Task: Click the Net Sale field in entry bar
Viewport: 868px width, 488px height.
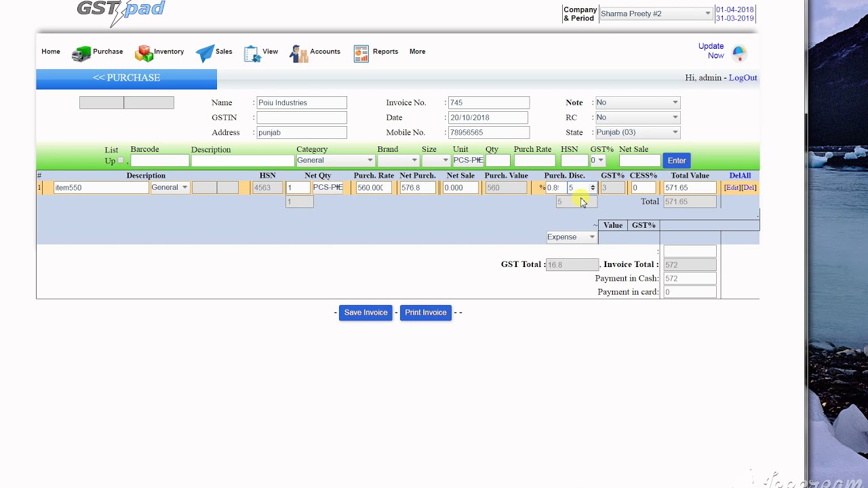Action: pyautogui.click(x=639, y=161)
